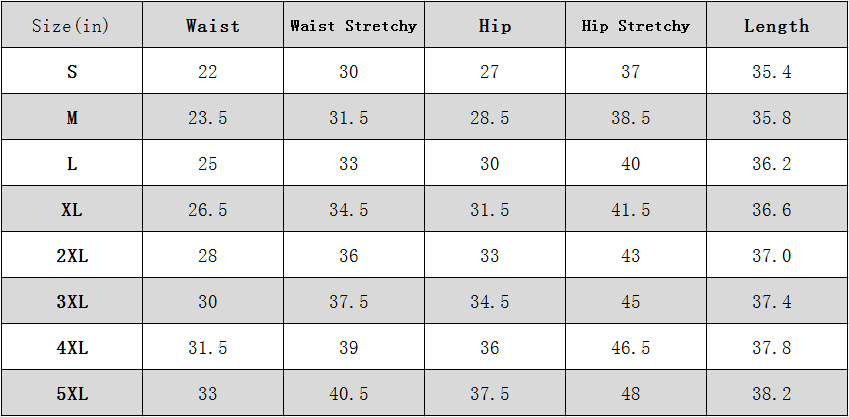The width and height of the screenshot is (849, 417).
Task: Select the length value 35.8 for size M
Action: (772, 118)
